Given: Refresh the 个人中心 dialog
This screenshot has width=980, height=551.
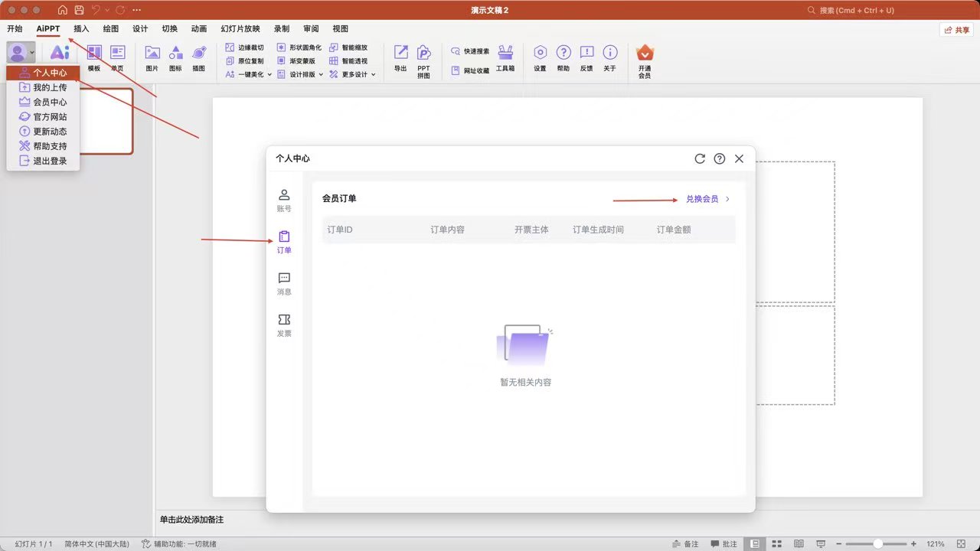Looking at the screenshot, I should coord(699,158).
